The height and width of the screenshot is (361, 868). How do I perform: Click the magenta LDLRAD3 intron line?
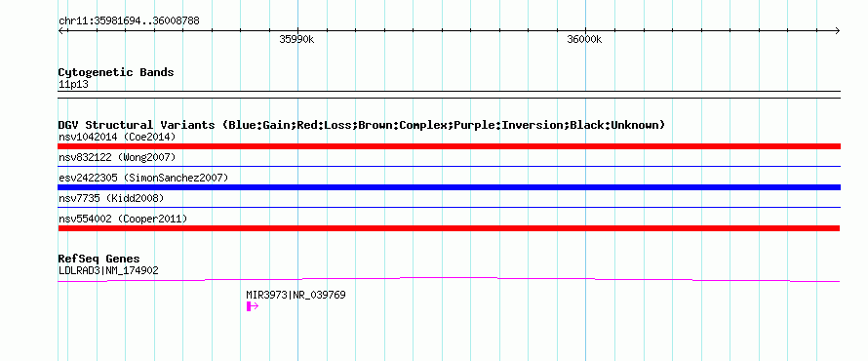tap(449, 280)
